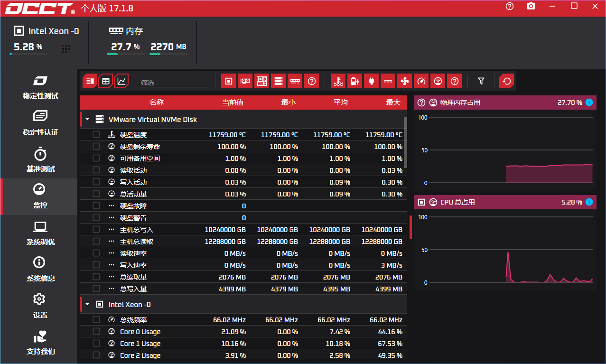The image size is (606, 364).
Task: Switch to table-only view in toolbar
Action: (106, 81)
